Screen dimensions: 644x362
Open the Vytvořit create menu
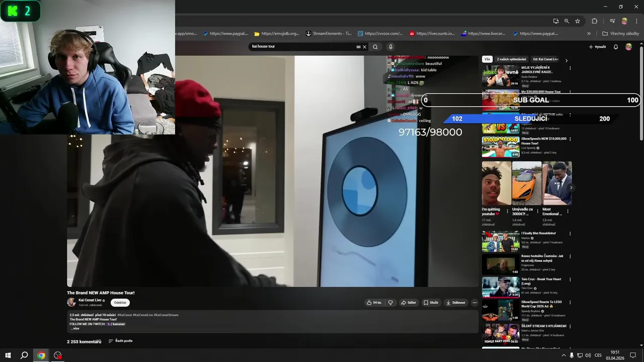coord(597,47)
